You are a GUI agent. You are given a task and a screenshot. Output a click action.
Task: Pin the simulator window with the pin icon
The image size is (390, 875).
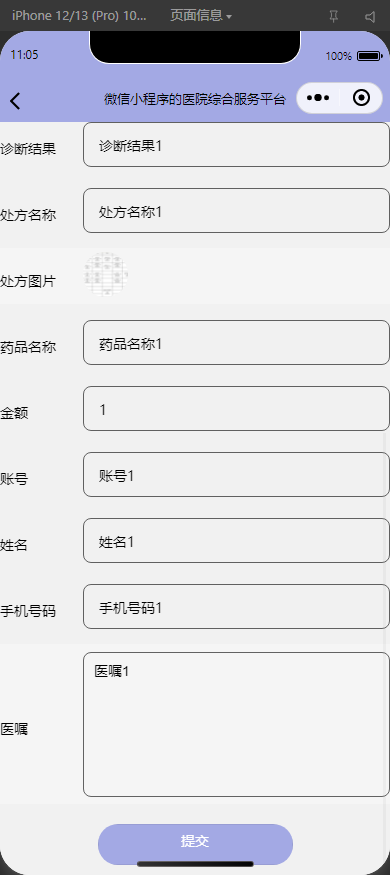pos(333,17)
